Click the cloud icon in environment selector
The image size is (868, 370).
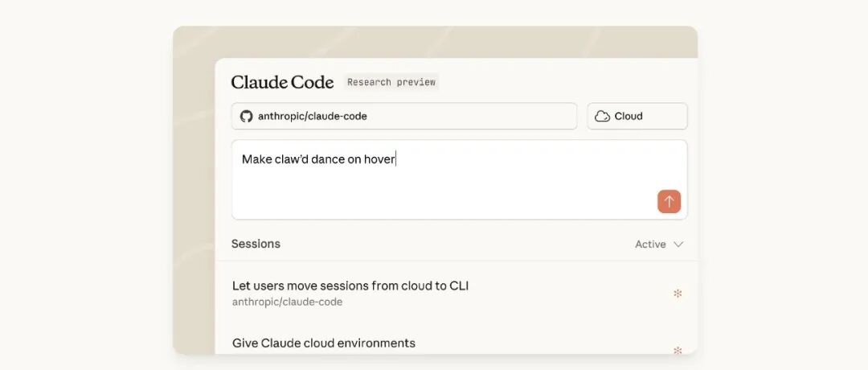pos(602,116)
